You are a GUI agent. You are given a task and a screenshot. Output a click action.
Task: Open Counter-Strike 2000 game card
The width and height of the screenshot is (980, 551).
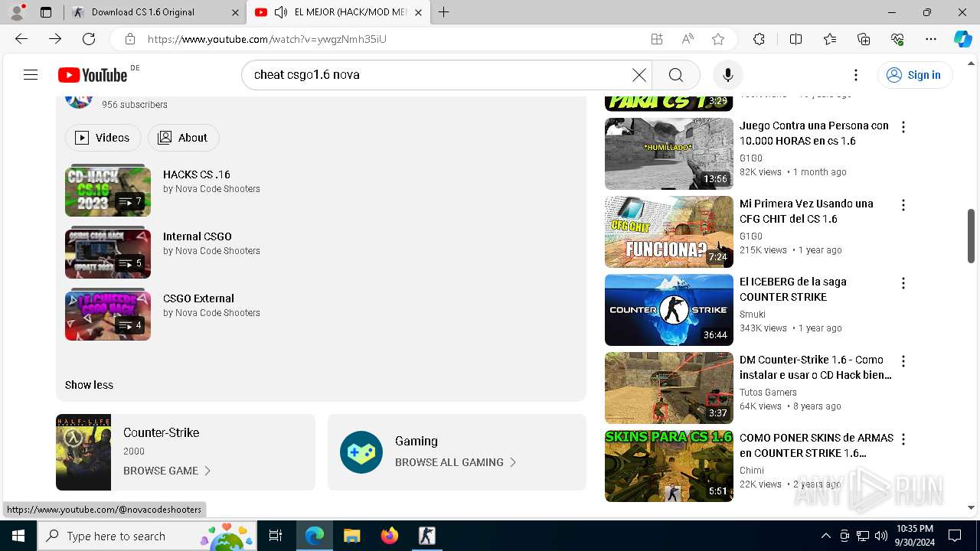tap(185, 452)
